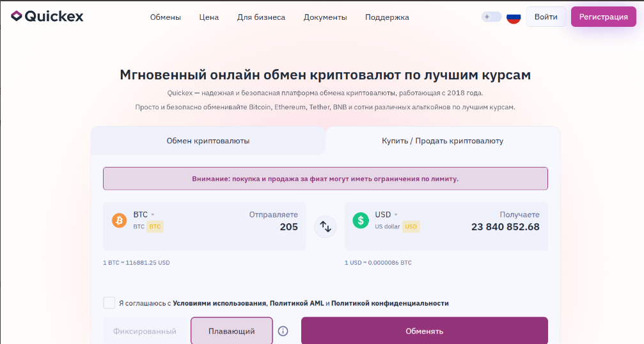The width and height of the screenshot is (644, 344).
Task: Open the Поддержка menu item
Action: point(387,17)
